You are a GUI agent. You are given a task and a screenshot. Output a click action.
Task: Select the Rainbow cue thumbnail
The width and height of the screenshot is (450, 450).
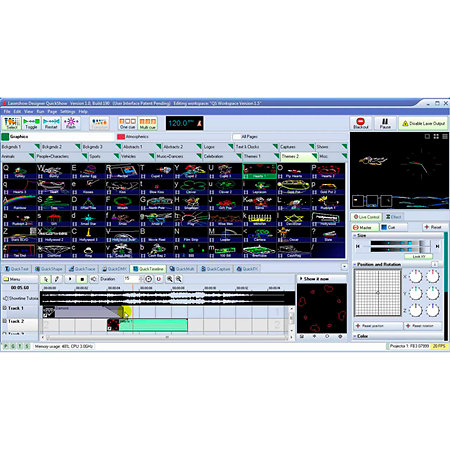[x=19, y=202]
